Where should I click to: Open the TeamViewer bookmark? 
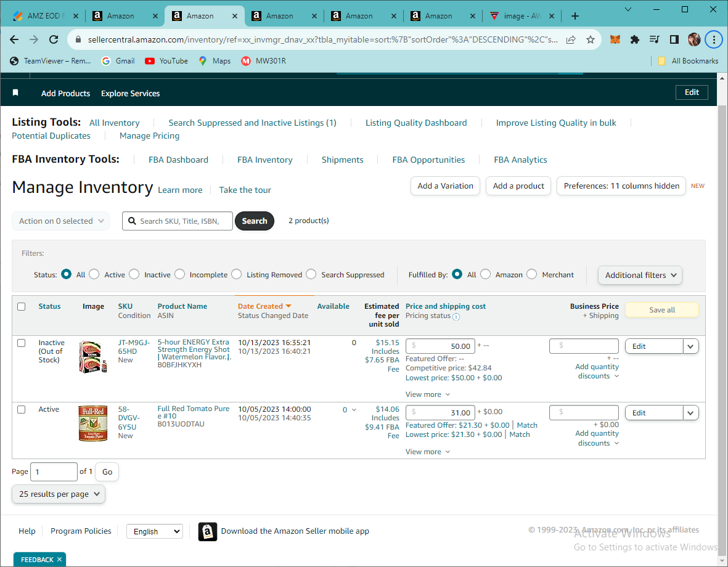(x=51, y=61)
